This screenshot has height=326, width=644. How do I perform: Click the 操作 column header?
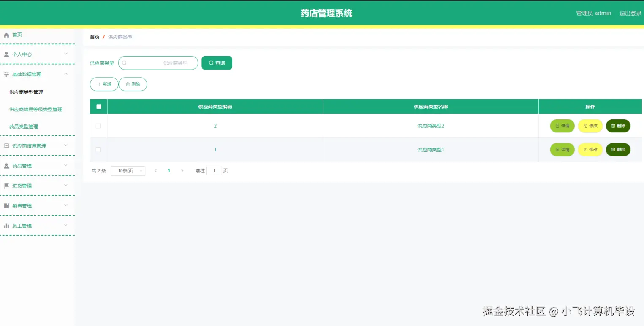click(x=590, y=107)
